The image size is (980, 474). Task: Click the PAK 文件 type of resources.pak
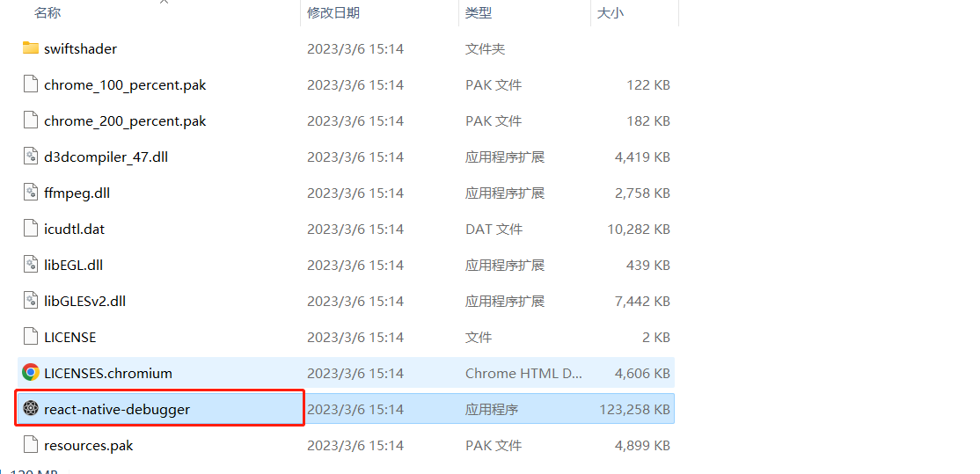coord(494,446)
